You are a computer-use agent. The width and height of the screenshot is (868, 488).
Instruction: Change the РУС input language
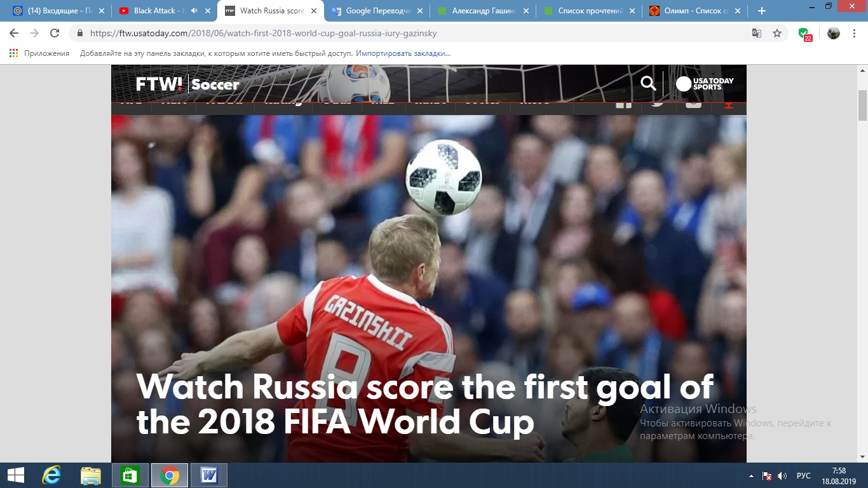pyautogui.click(x=803, y=475)
